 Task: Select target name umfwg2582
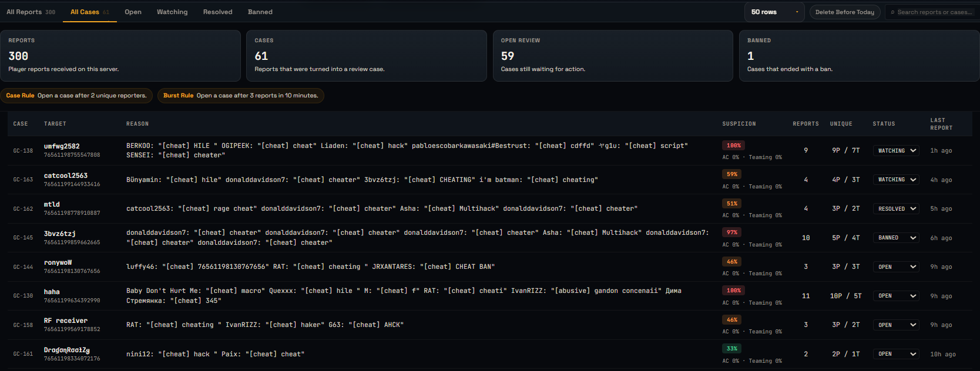coord(62,146)
